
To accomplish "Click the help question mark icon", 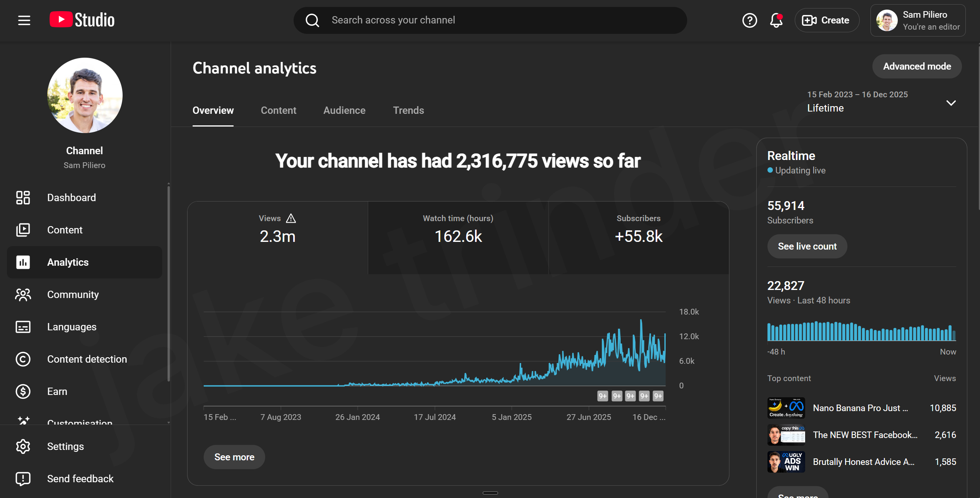I will coord(749,20).
